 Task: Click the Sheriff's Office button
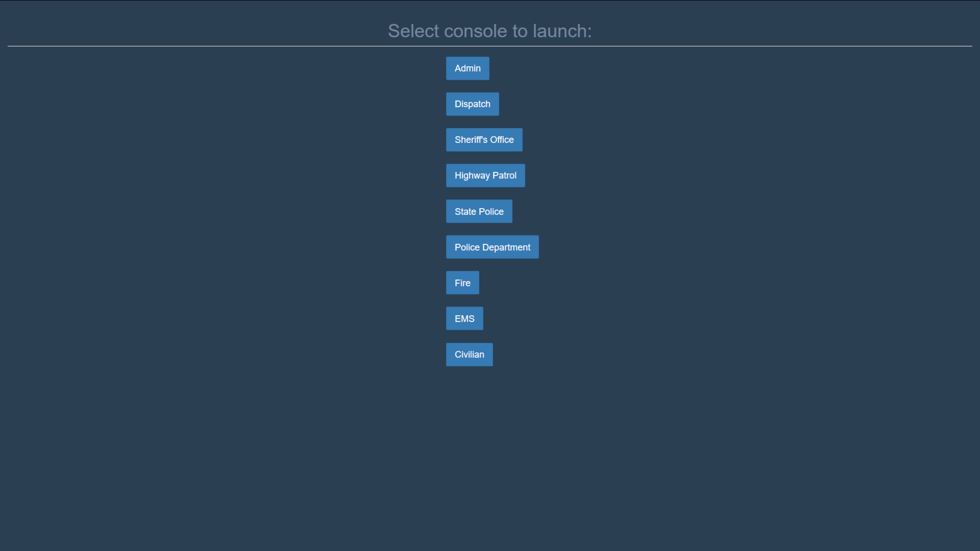(x=484, y=140)
